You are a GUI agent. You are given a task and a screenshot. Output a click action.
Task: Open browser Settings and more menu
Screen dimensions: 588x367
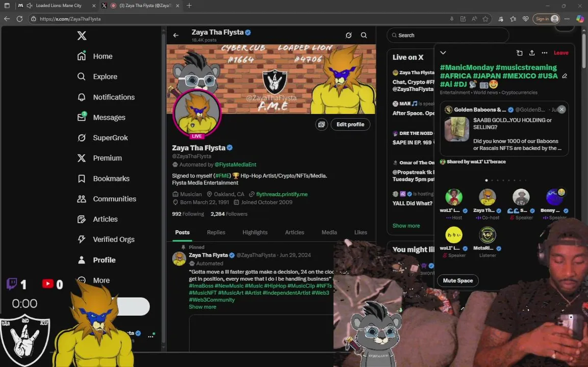(x=567, y=19)
